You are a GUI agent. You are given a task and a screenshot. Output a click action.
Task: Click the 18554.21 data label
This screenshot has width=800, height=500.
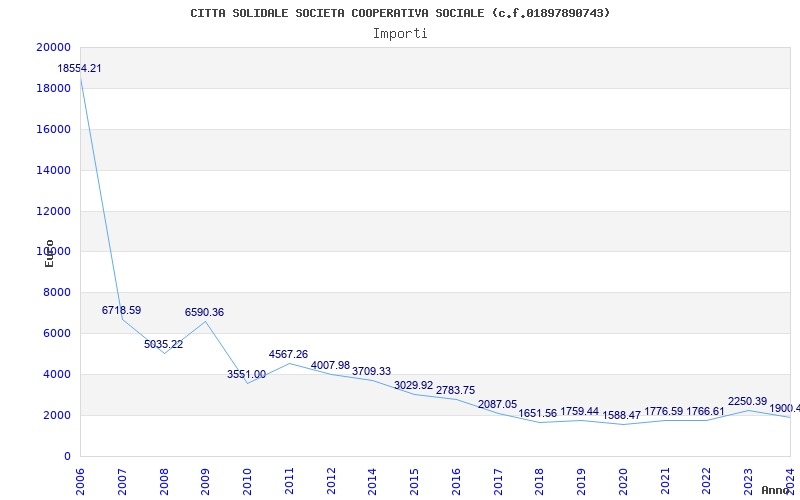coord(79,68)
